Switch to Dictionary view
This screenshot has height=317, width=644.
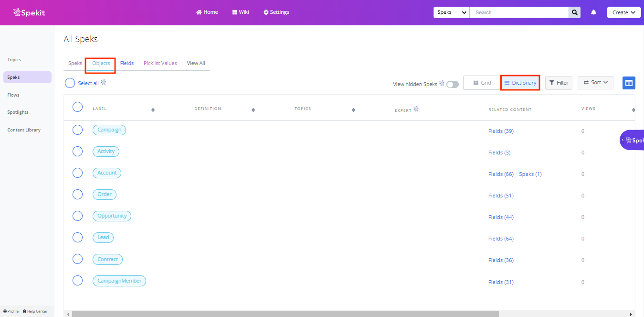click(x=520, y=83)
